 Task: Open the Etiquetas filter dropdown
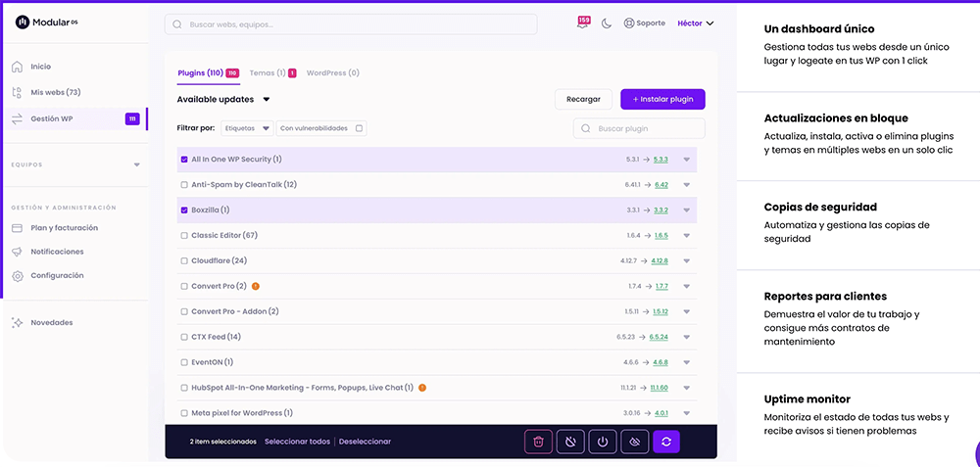tap(246, 128)
